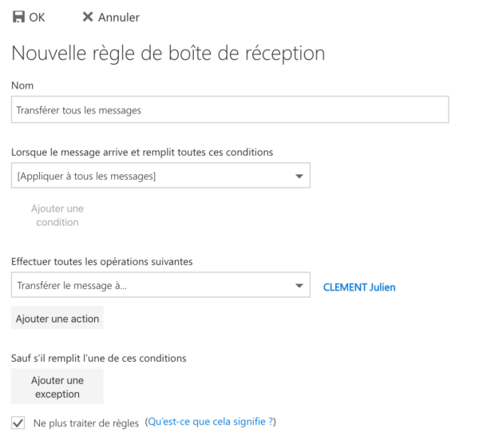479x448 pixels.
Task: Open 'Qu'est-ce que cela signifie ?' help link
Action: [211, 422]
